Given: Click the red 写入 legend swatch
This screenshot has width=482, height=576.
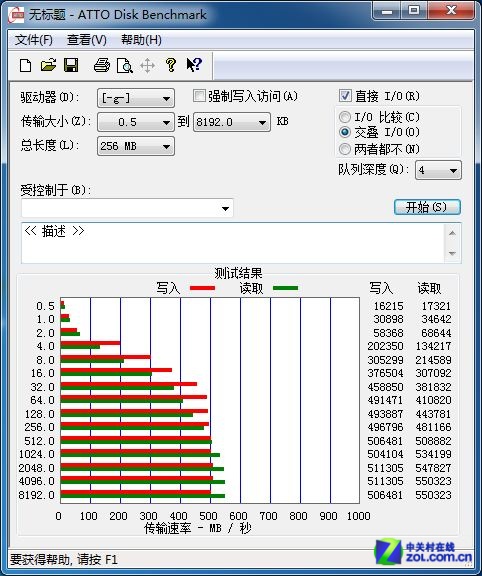Looking at the screenshot, I should point(202,288).
